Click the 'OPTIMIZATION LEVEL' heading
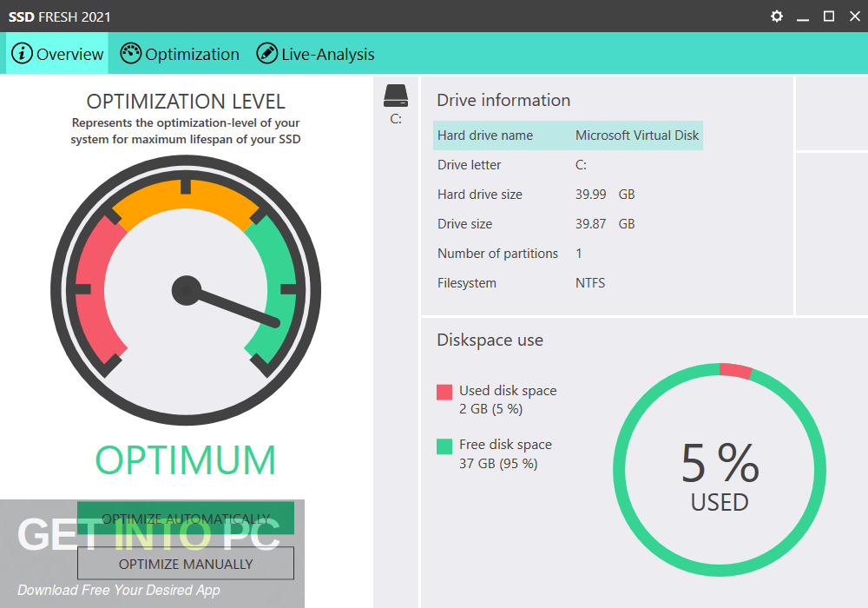Image resolution: width=868 pixels, height=608 pixels. point(186,102)
